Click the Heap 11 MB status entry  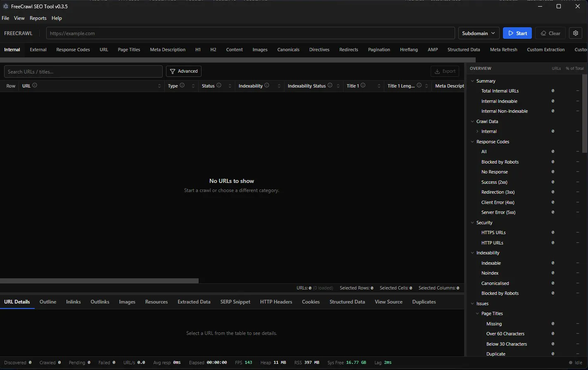pyautogui.click(x=273, y=363)
